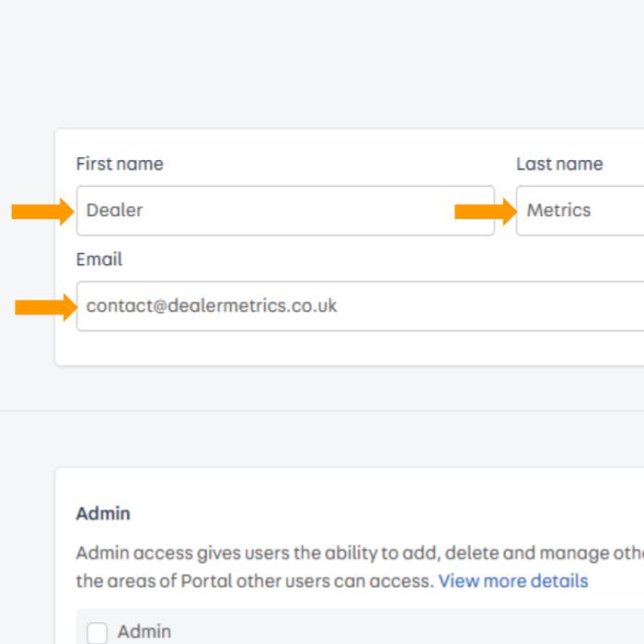This screenshot has width=644, height=644.
Task: Click the Email label
Action: tap(99, 259)
